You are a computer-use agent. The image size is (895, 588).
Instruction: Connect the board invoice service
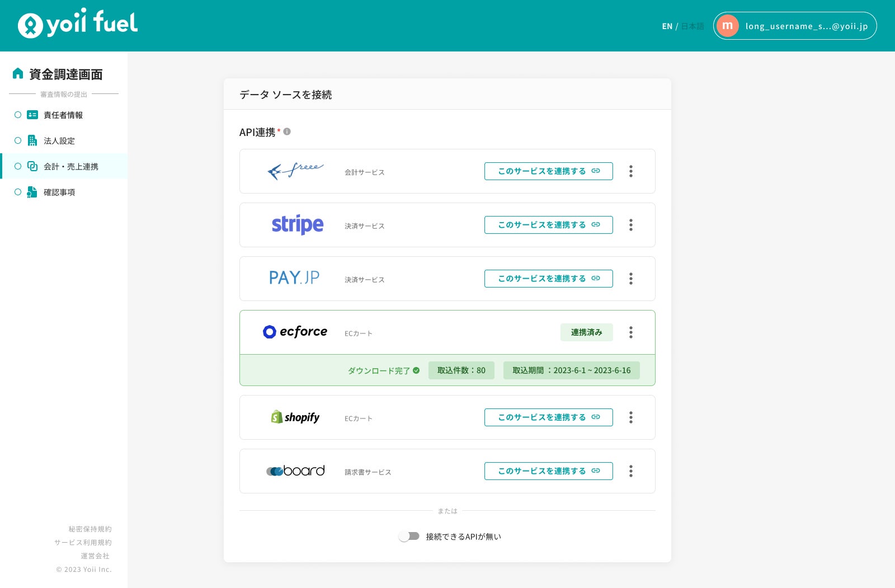tap(549, 471)
